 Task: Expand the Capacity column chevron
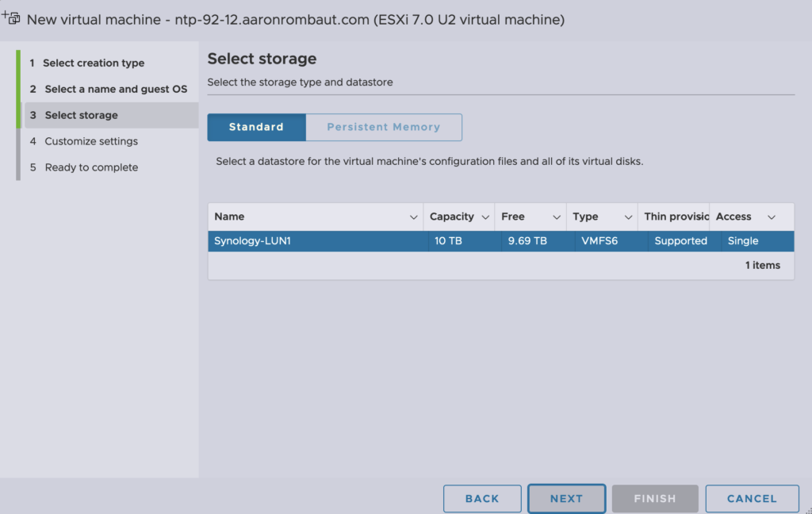(x=485, y=217)
